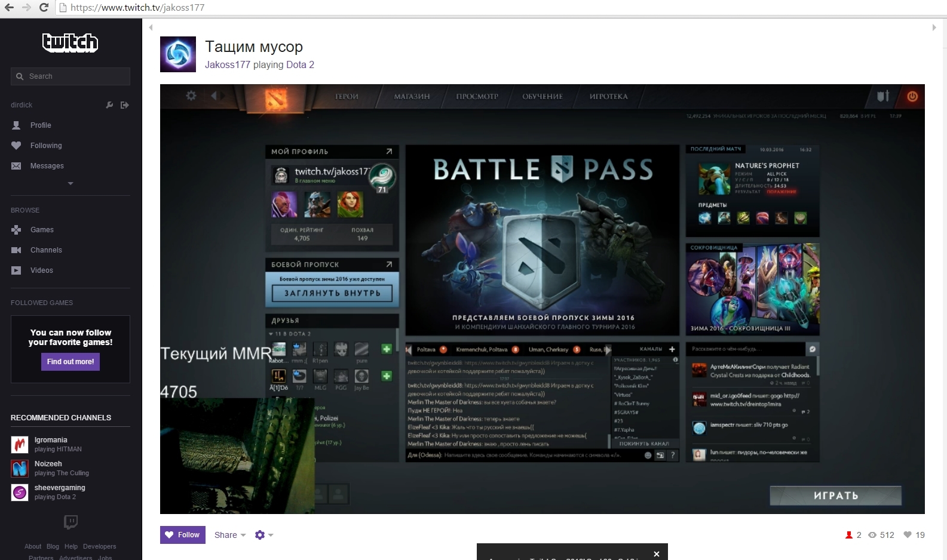Screen dimensions: 947x560
Task: Open the Following list in the sidebar
Action: click(46, 146)
